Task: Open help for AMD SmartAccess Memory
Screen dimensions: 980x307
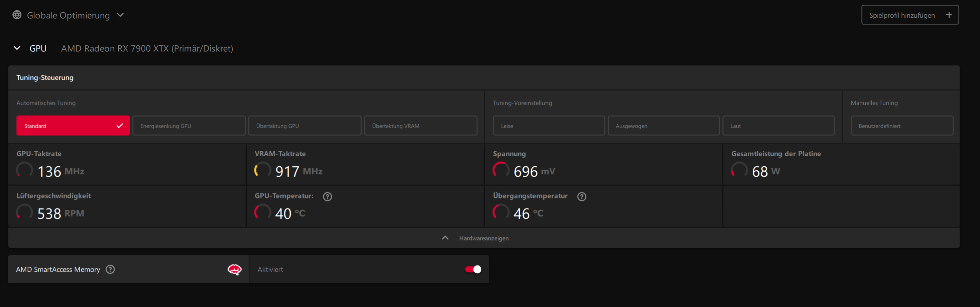Action: coord(110,269)
